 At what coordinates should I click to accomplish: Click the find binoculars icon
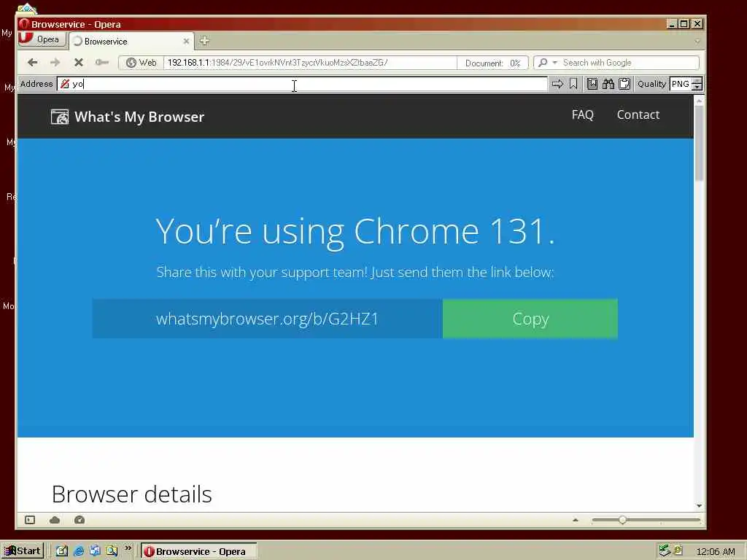(x=608, y=85)
